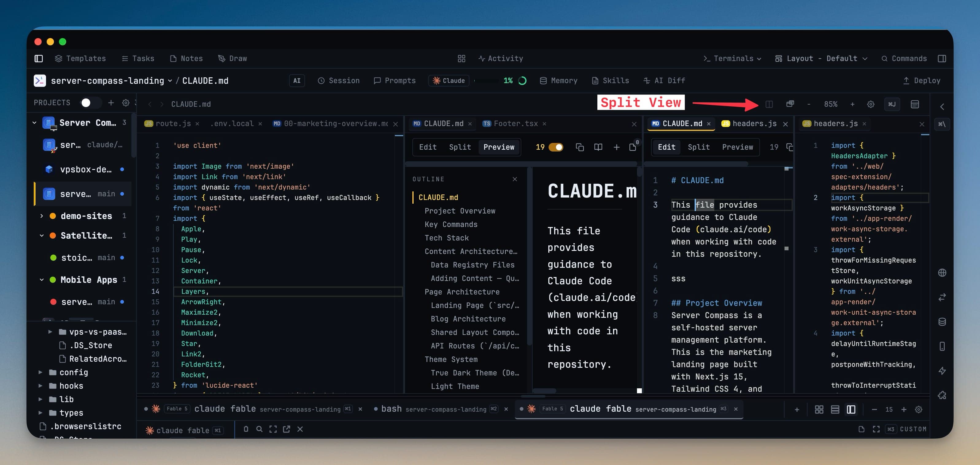
Task: Click the lightning bolt icon in right sidebar
Action: [942, 371]
